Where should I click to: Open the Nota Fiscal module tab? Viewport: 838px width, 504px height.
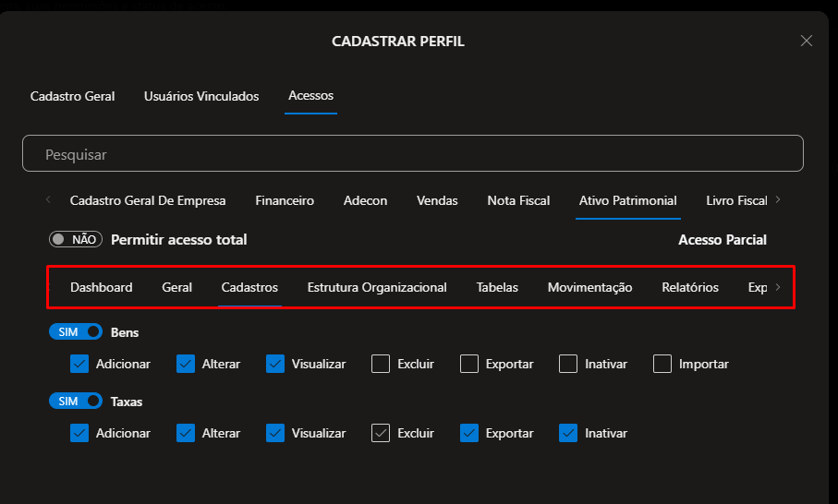[518, 200]
